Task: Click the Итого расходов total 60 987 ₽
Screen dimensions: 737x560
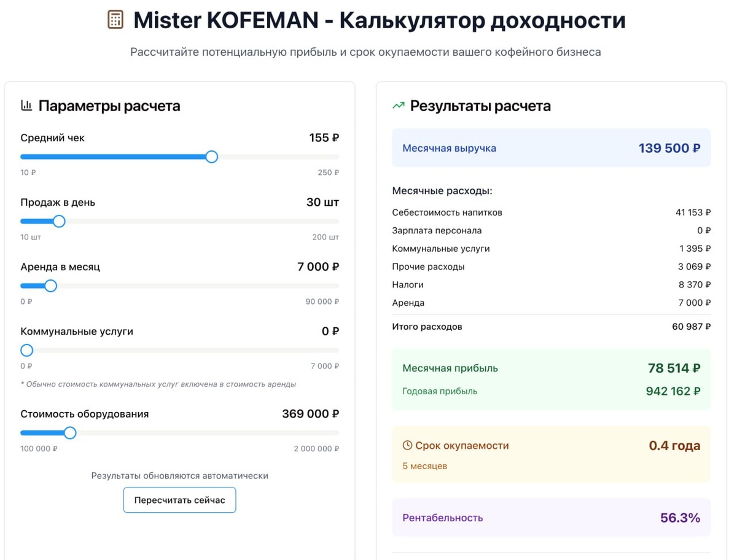Action: (x=691, y=327)
